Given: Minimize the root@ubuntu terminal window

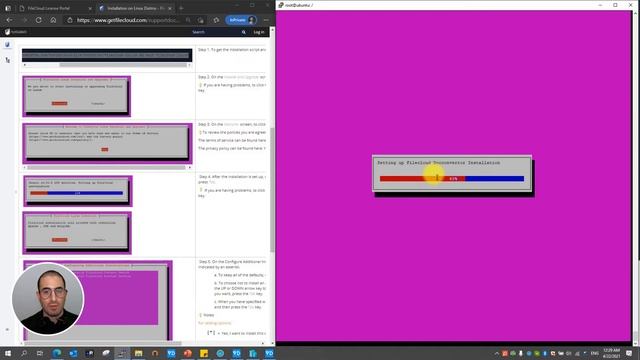Looking at the screenshot, I should click(x=600, y=5).
